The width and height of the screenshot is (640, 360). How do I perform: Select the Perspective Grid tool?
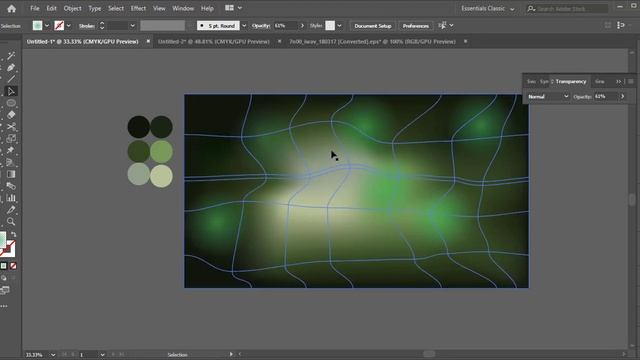click(11, 162)
